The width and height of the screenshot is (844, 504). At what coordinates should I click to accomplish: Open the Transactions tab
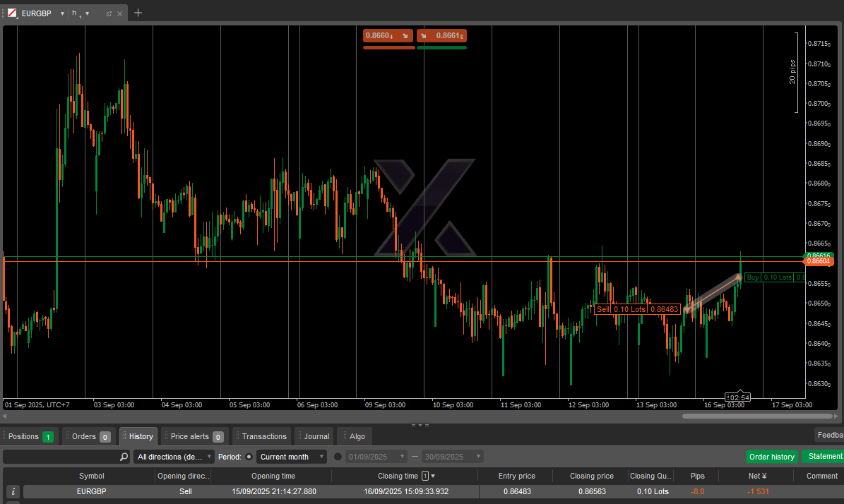(263, 436)
